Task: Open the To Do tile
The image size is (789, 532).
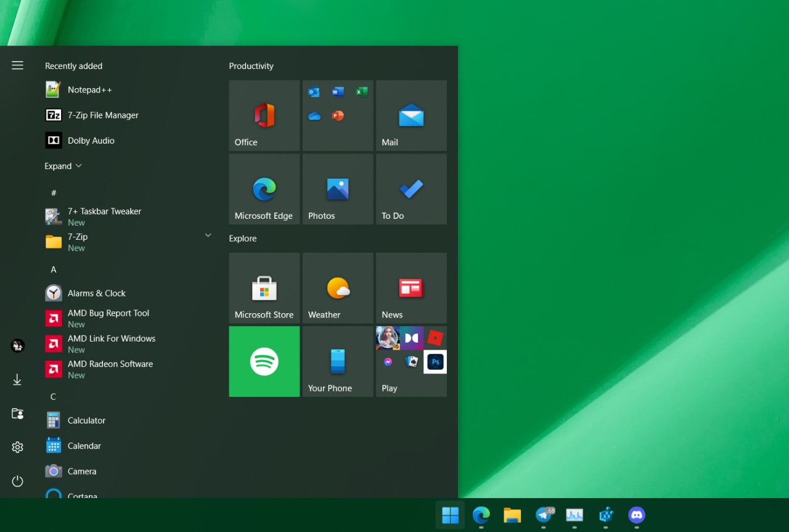Action: [x=411, y=189]
